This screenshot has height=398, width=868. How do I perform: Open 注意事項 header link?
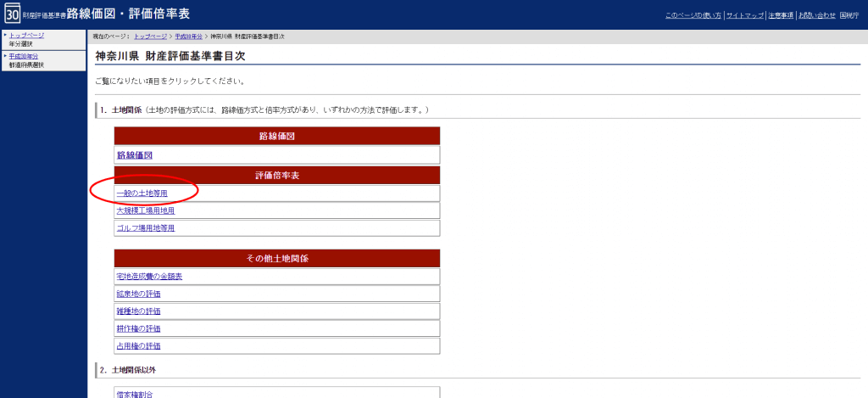(x=780, y=15)
